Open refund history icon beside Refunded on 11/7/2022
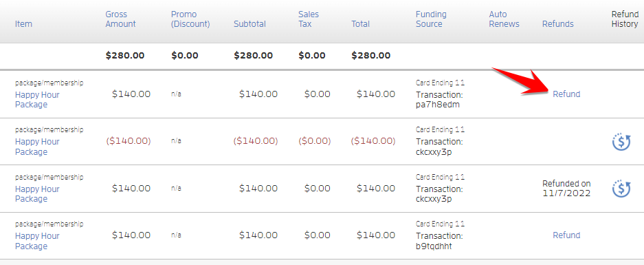The image size is (644, 265). [621, 189]
